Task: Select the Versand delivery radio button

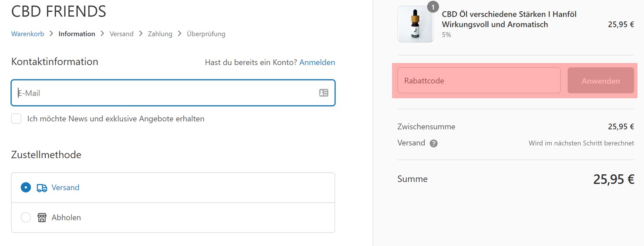Action: coord(26,187)
